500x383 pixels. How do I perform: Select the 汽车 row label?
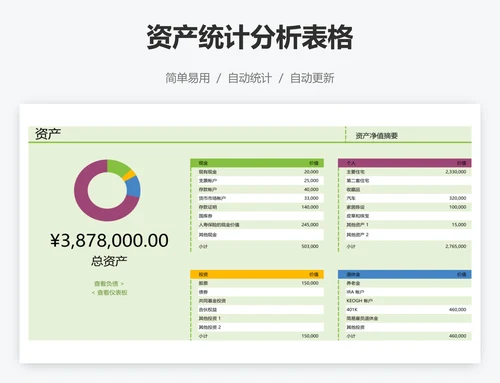click(351, 198)
